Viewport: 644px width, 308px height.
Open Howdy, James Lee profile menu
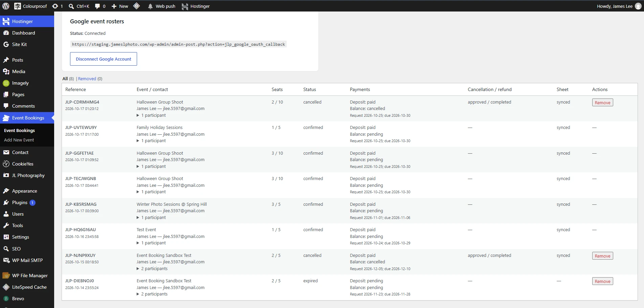(619, 6)
